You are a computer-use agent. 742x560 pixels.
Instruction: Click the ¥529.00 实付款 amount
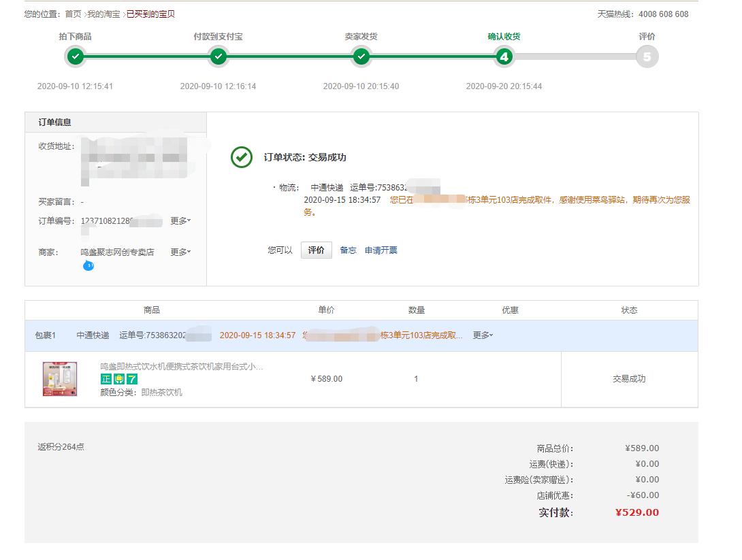(637, 512)
